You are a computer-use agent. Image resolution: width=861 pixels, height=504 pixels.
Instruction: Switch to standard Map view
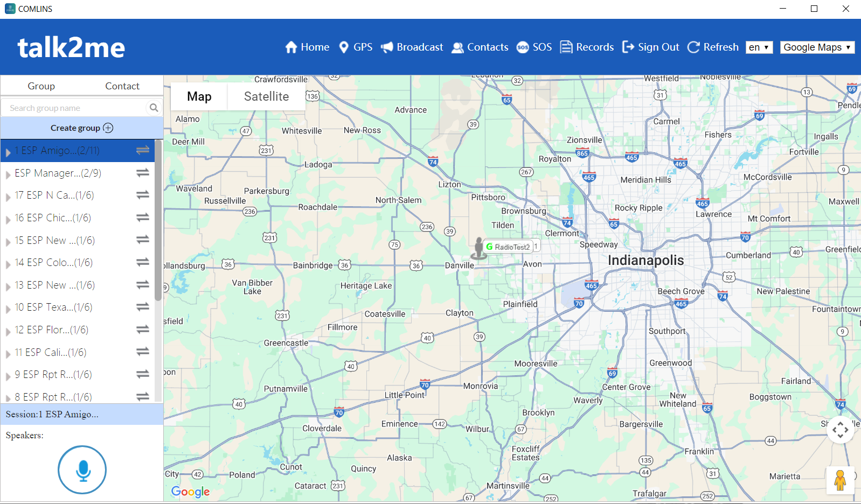pyautogui.click(x=199, y=96)
